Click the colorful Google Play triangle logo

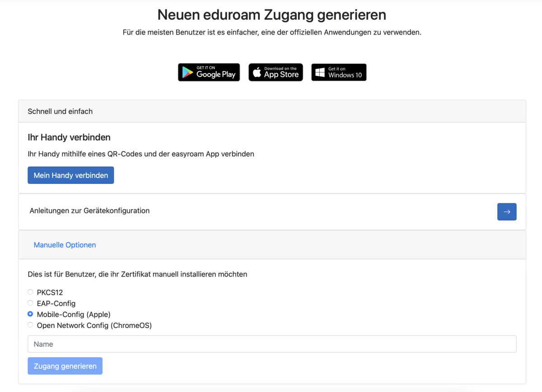coord(187,73)
